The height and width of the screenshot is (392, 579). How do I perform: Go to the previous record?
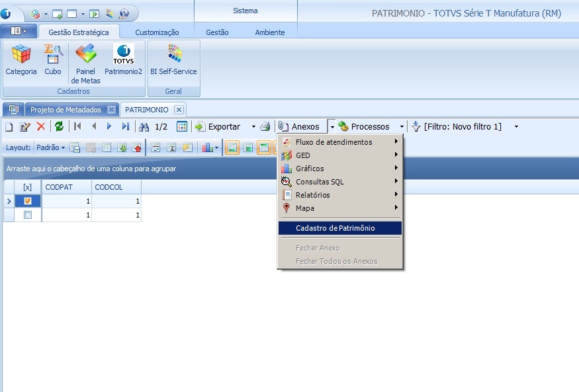[94, 126]
